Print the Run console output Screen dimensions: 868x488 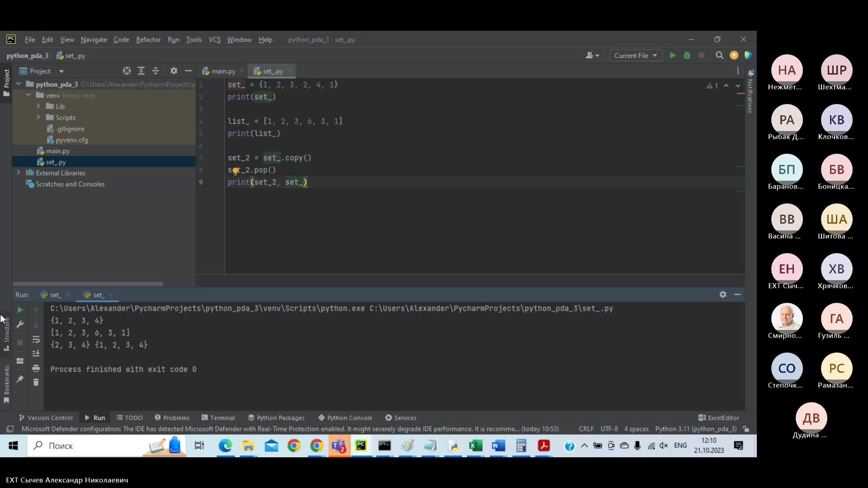[x=36, y=368]
